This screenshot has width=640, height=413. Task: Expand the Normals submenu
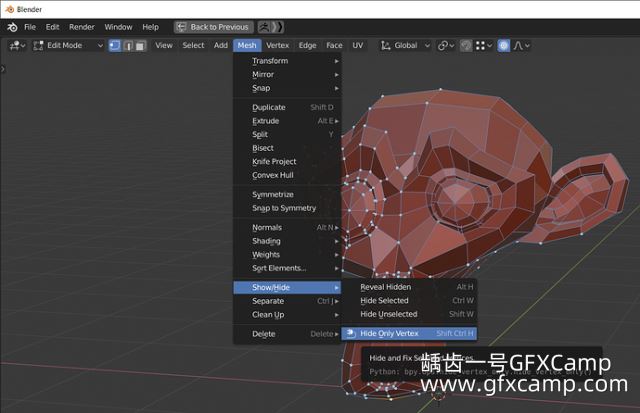point(287,228)
